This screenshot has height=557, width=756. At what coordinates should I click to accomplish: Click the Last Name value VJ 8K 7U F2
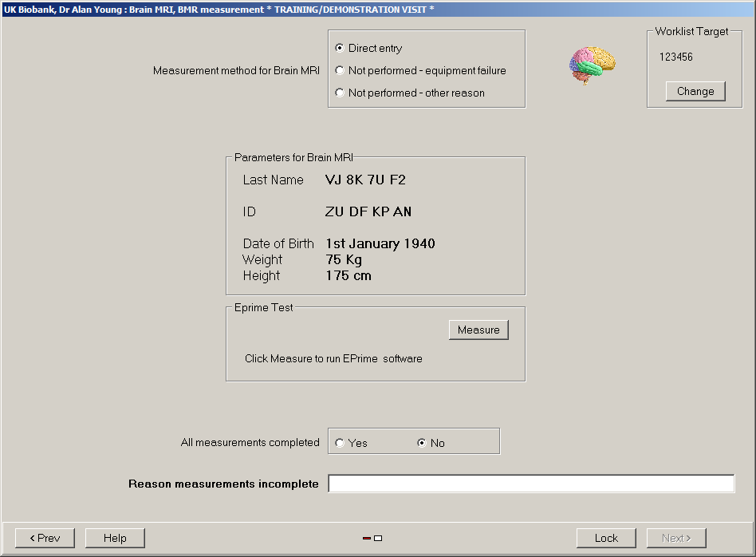coord(365,180)
